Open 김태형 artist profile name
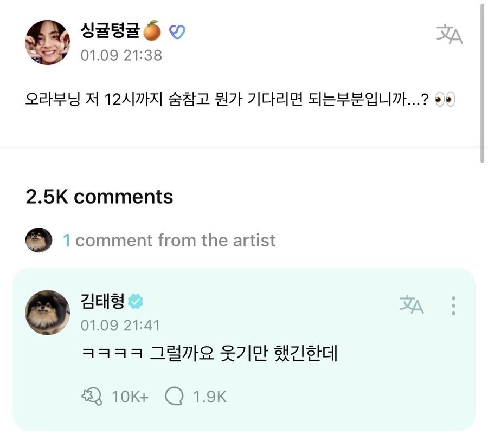488x448 pixels. click(102, 301)
